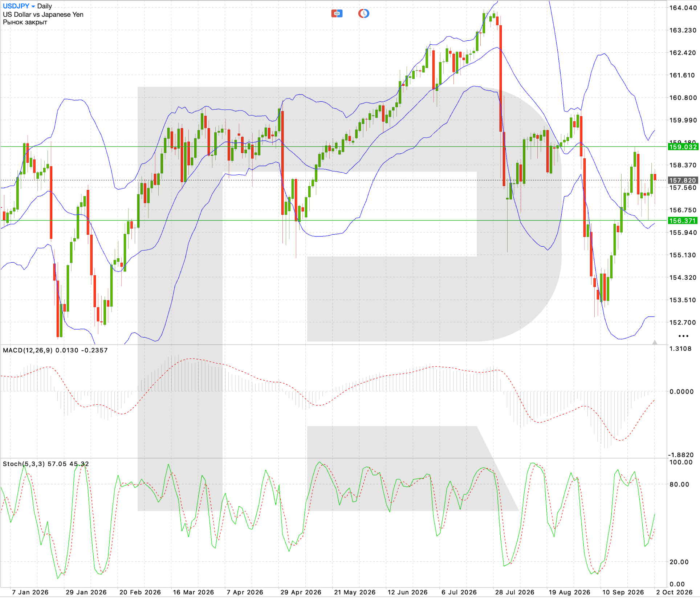
Task: Click the 'US Dollar vs Japanese Yen' description
Action: pos(43,15)
